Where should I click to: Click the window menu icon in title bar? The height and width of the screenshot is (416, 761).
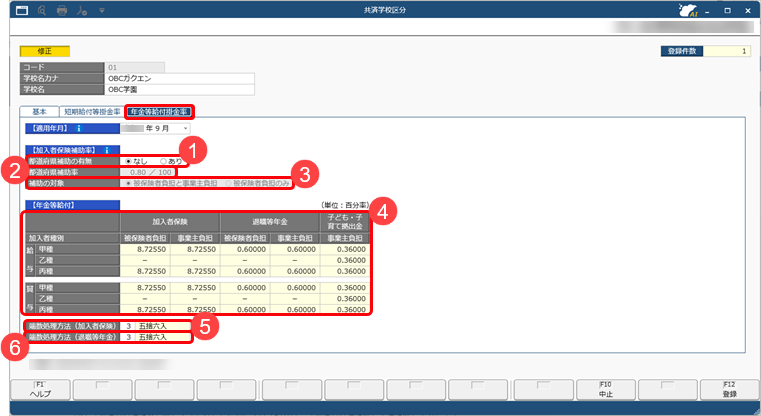(x=22, y=10)
